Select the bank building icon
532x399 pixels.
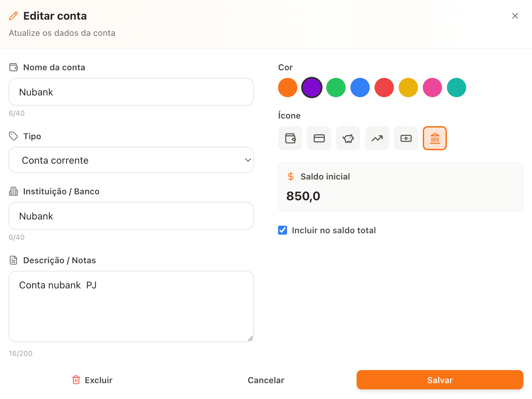point(435,139)
